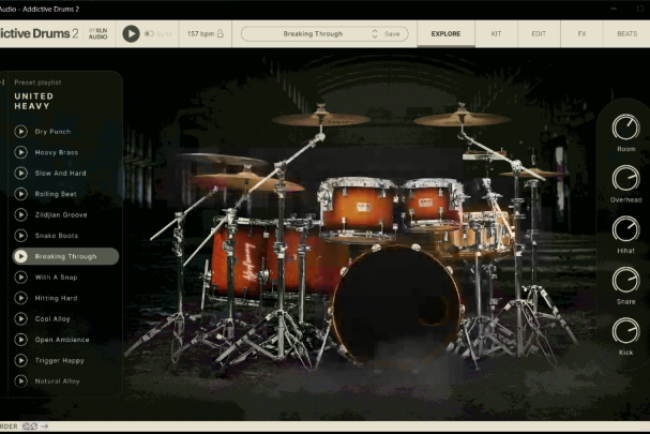This screenshot has height=434, width=650.
Task: Click the arrow icon in bottom recorder bar
Action: click(x=44, y=426)
